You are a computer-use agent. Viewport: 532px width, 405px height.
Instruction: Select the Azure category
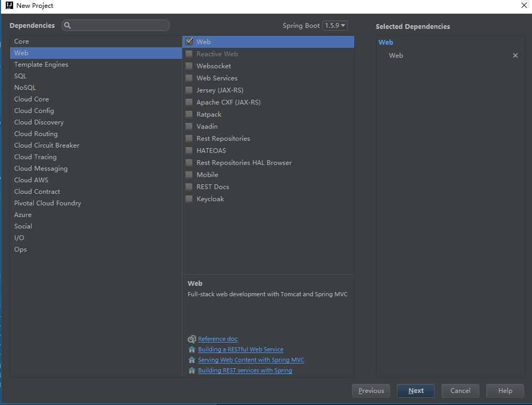(96, 214)
